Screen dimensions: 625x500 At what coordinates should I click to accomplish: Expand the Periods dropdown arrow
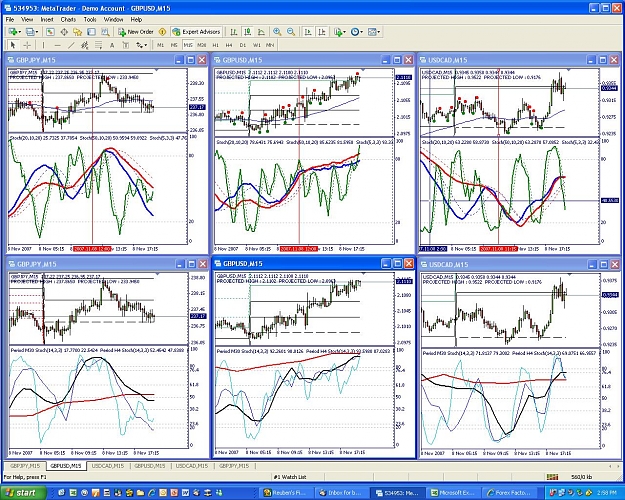pos(361,32)
